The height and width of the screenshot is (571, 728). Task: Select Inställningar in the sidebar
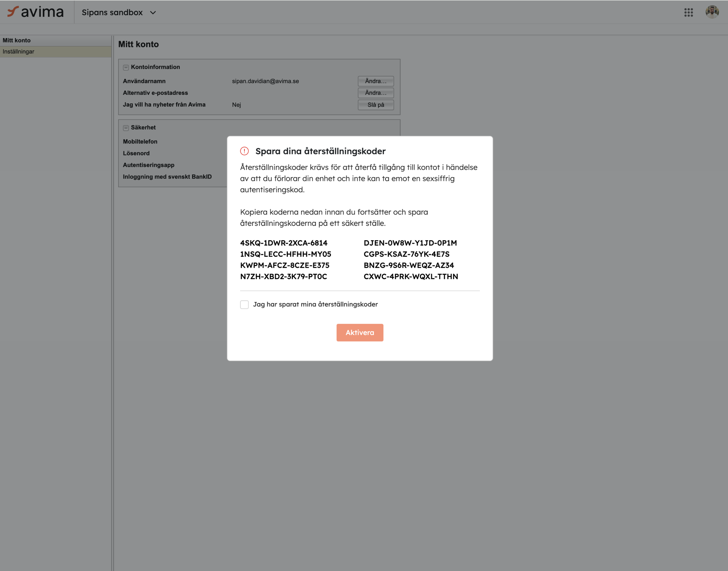pyautogui.click(x=56, y=51)
